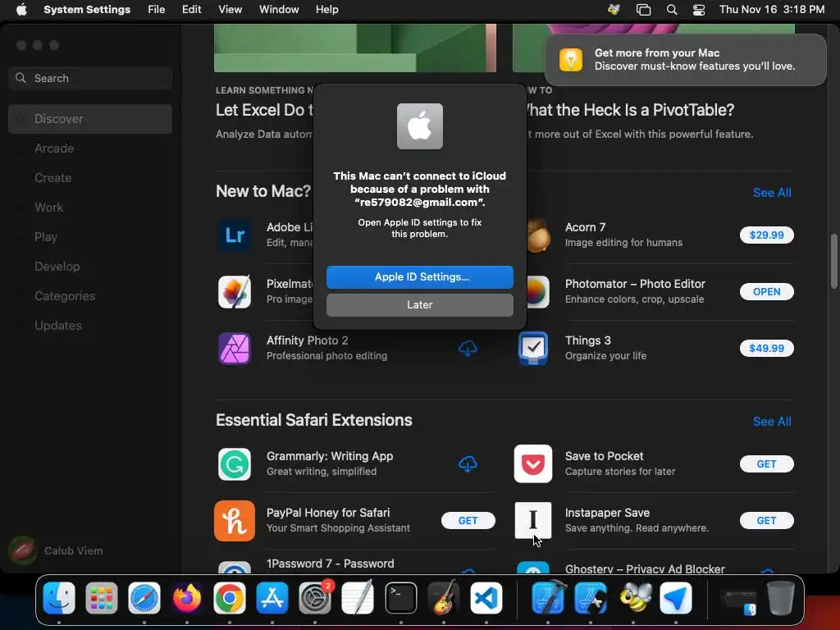Open Launchpad from the Dock
This screenshot has height=630, width=840.
pos(101,598)
